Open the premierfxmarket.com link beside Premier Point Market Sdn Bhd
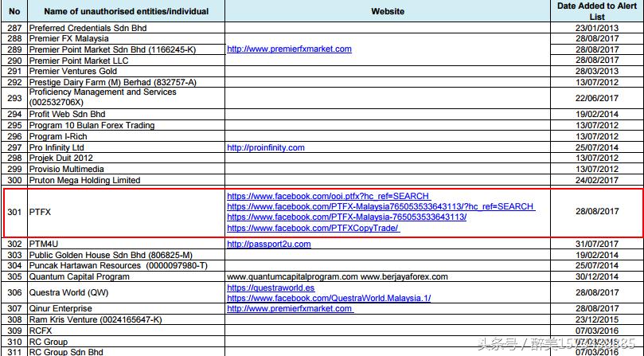This screenshot has width=644, height=356. point(289,49)
